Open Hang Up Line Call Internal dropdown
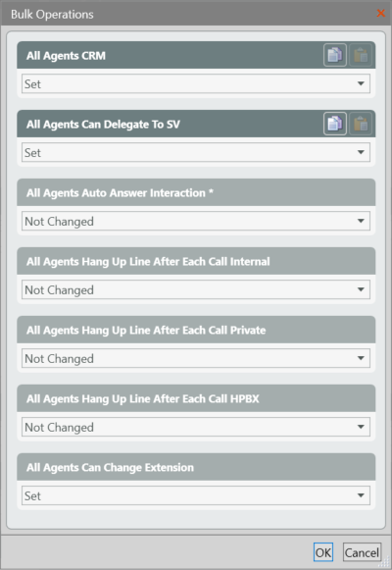 pyautogui.click(x=196, y=289)
